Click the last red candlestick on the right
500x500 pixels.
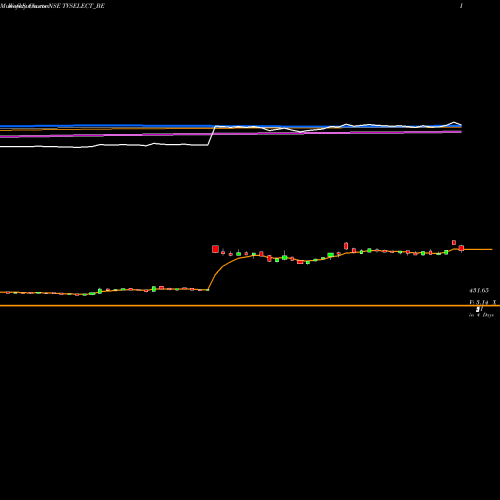pyautogui.click(x=461, y=248)
